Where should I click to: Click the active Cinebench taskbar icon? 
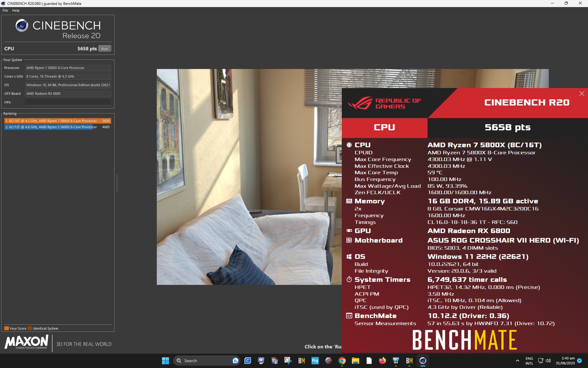[423, 361]
